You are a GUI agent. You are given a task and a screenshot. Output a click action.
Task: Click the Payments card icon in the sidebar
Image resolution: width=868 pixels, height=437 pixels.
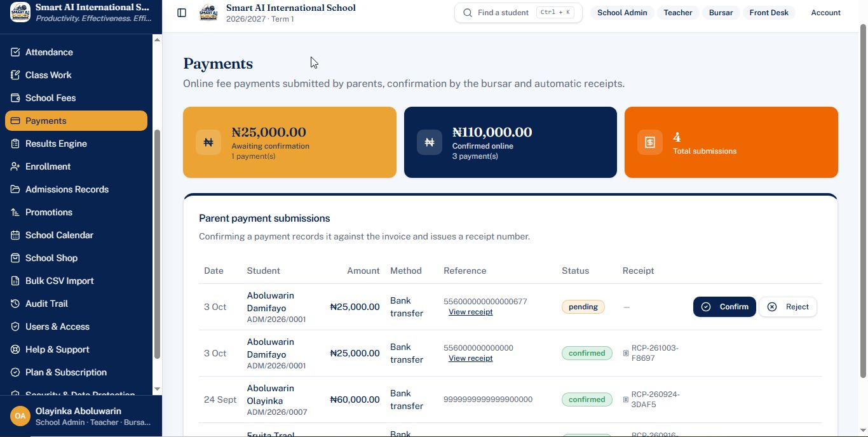[x=15, y=121]
